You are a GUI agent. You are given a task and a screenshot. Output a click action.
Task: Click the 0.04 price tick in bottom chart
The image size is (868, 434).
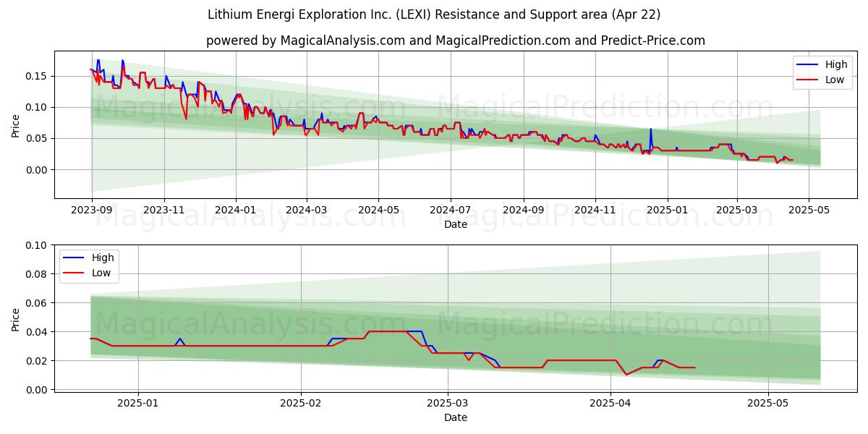pyautogui.click(x=38, y=332)
